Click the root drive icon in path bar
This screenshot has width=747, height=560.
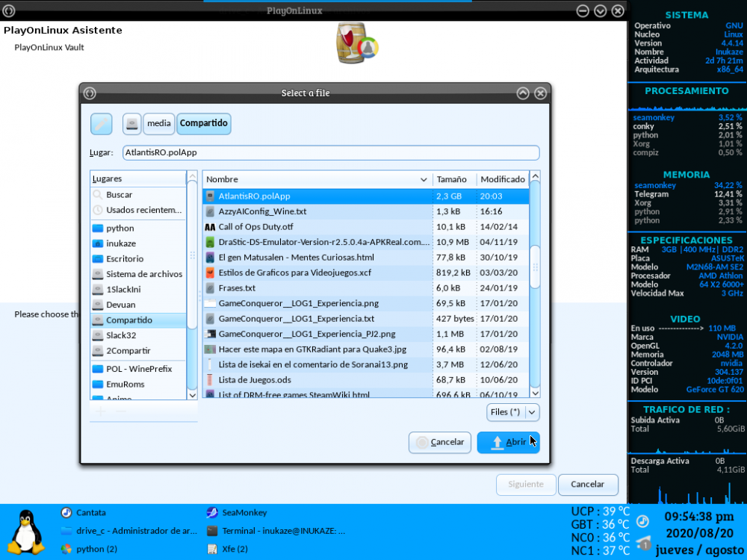pos(132,124)
